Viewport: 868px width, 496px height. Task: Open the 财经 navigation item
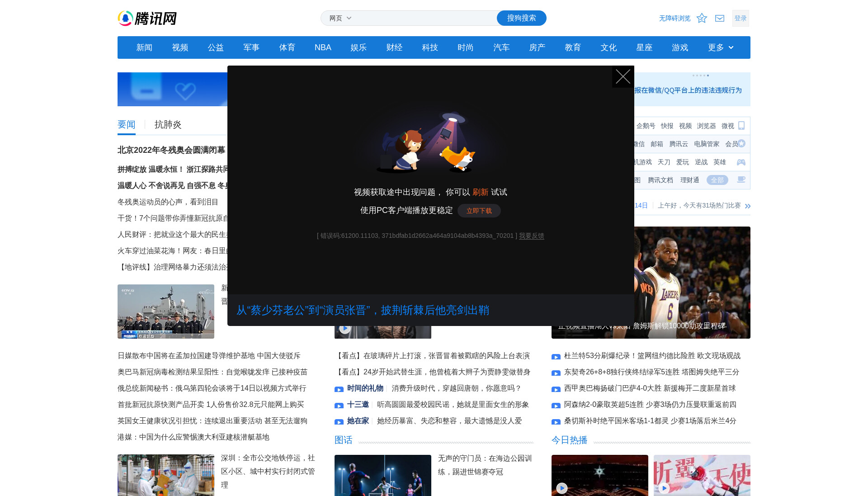[x=394, y=47]
